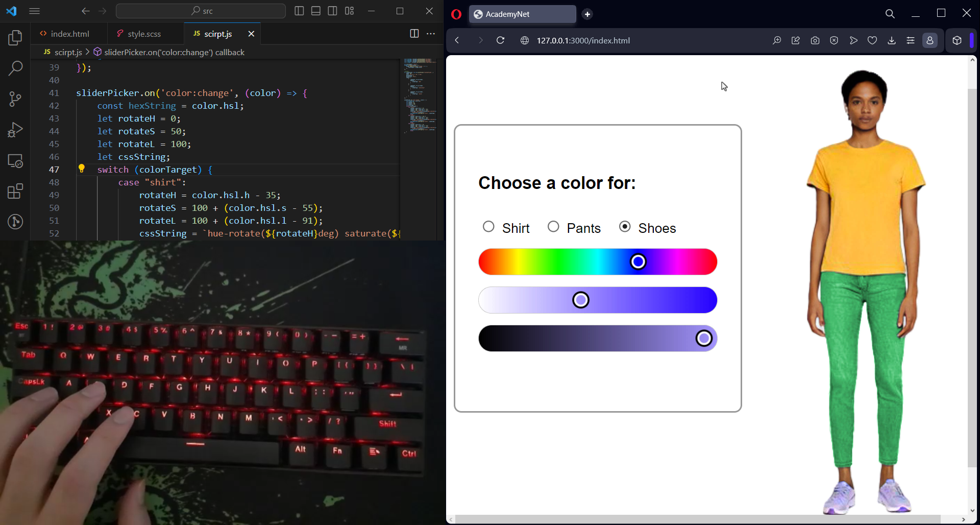Select the Pants radio button
980x525 pixels.
[554, 226]
